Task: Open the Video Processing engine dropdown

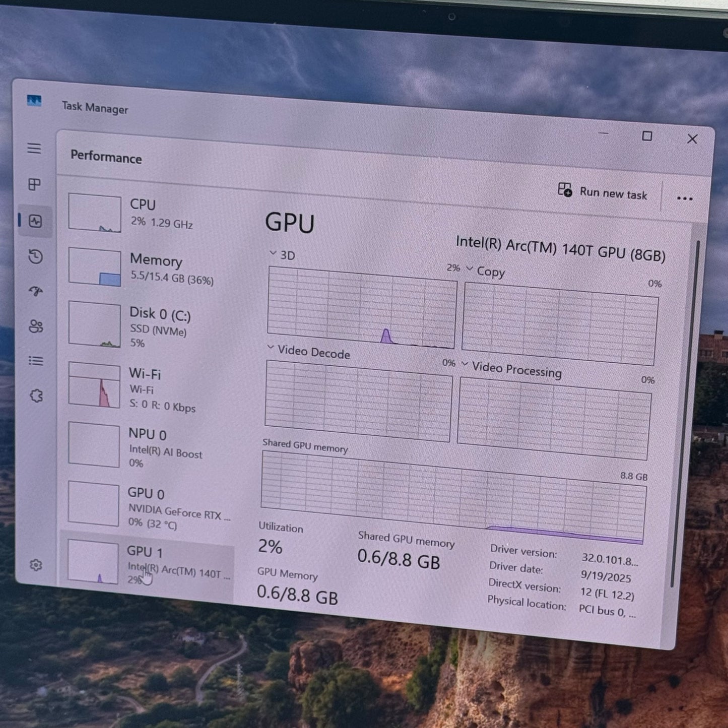Action: coord(465,364)
